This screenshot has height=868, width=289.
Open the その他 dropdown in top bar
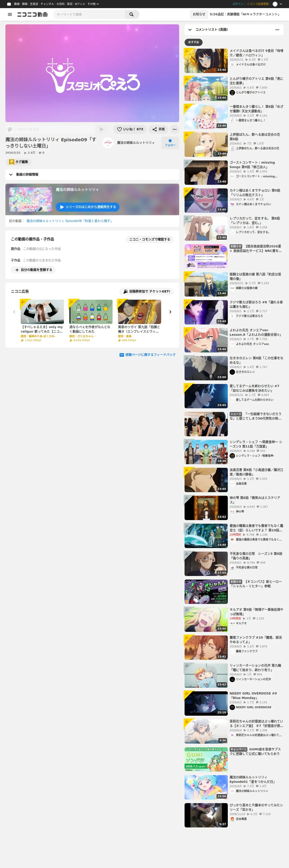(x=93, y=4)
